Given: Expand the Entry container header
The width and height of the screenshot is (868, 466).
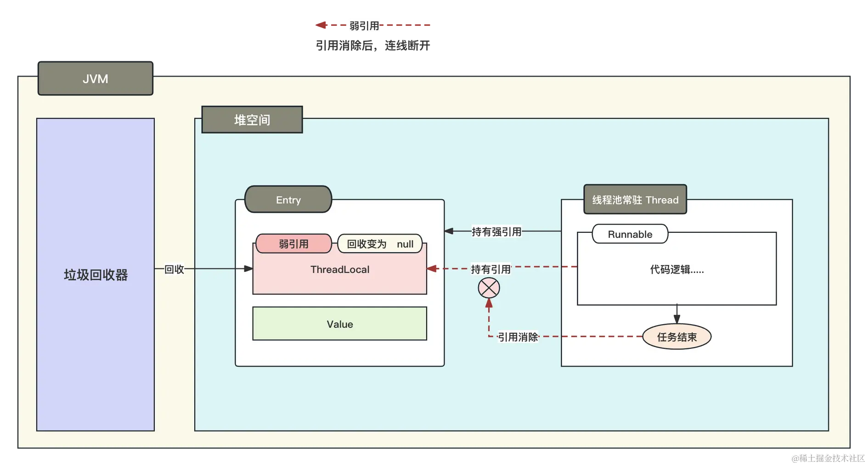Looking at the screenshot, I should [288, 200].
